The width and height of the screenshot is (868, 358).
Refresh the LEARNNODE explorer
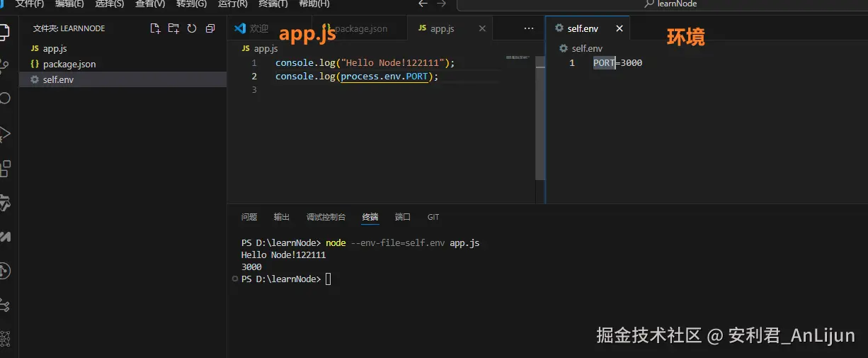click(x=192, y=28)
